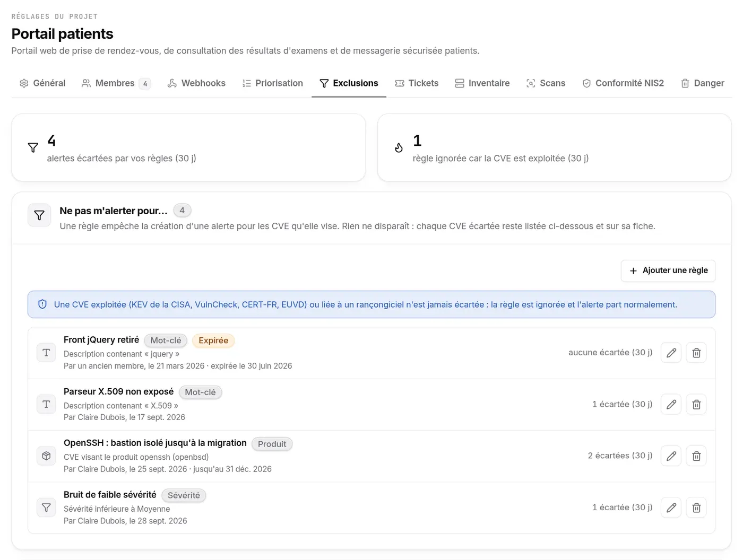This screenshot has height=560, width=743.
Task: Open the Danger tab
Action: coord(702,83)
